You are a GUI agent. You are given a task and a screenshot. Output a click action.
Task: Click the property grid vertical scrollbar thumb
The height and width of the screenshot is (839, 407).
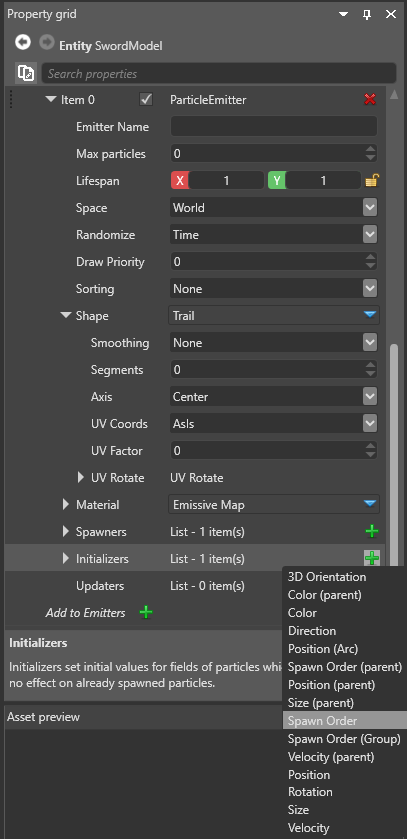[x=394, y=455]
